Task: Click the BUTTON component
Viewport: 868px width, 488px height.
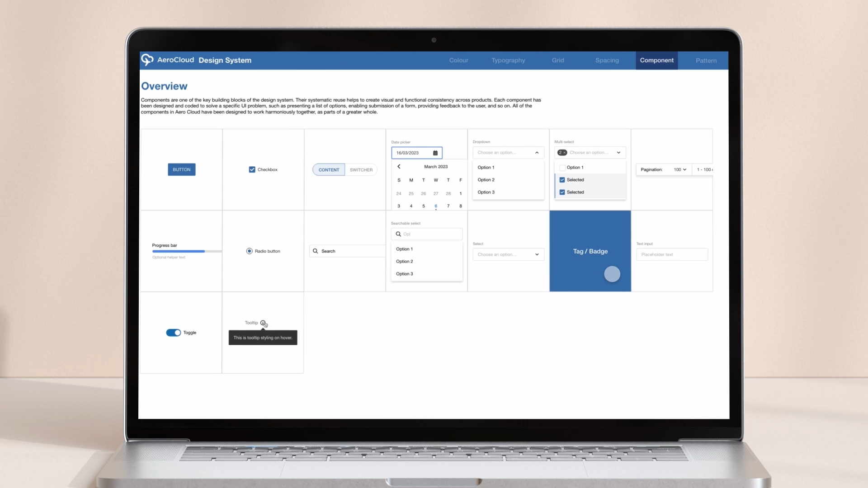Action: click(182, 169)
